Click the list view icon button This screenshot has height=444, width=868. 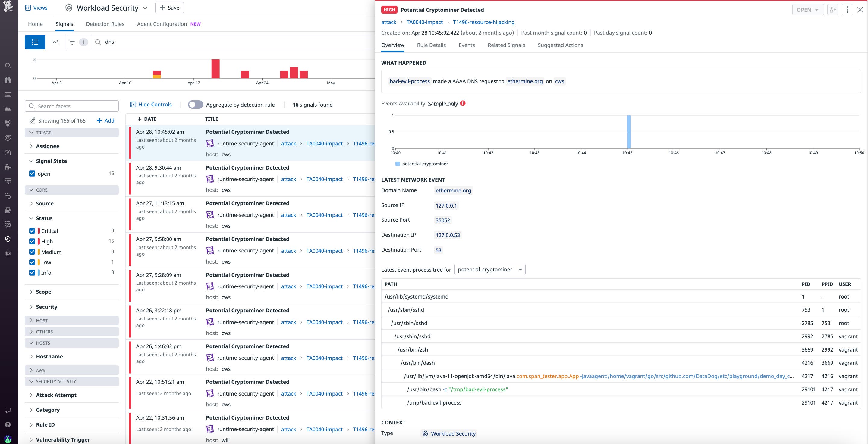tap(35, 42)
